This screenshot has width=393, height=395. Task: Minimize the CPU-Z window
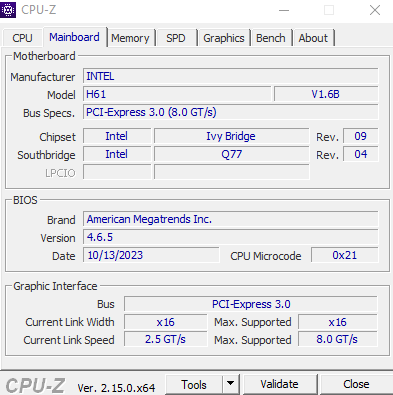tap(284, 10)
